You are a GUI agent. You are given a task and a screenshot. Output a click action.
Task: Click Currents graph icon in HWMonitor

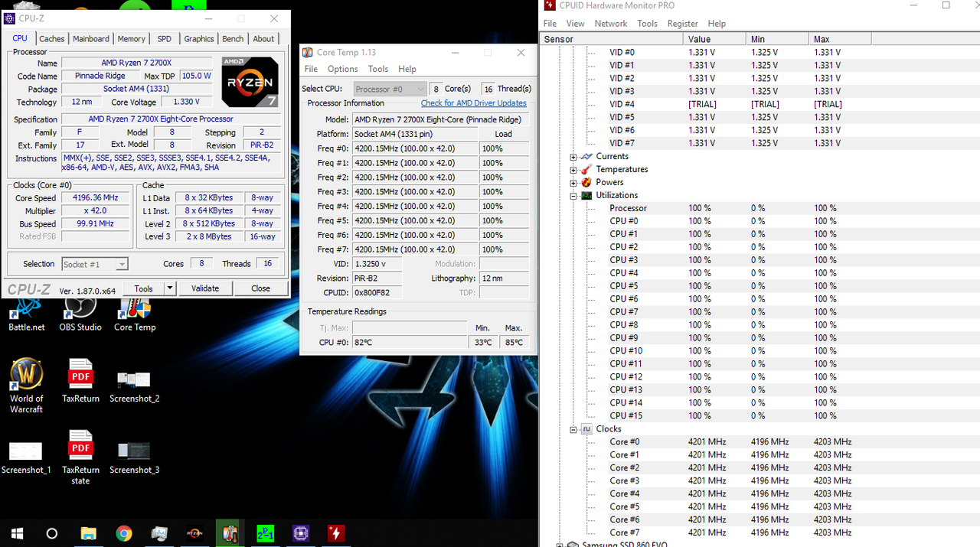(x=586, y=156)
